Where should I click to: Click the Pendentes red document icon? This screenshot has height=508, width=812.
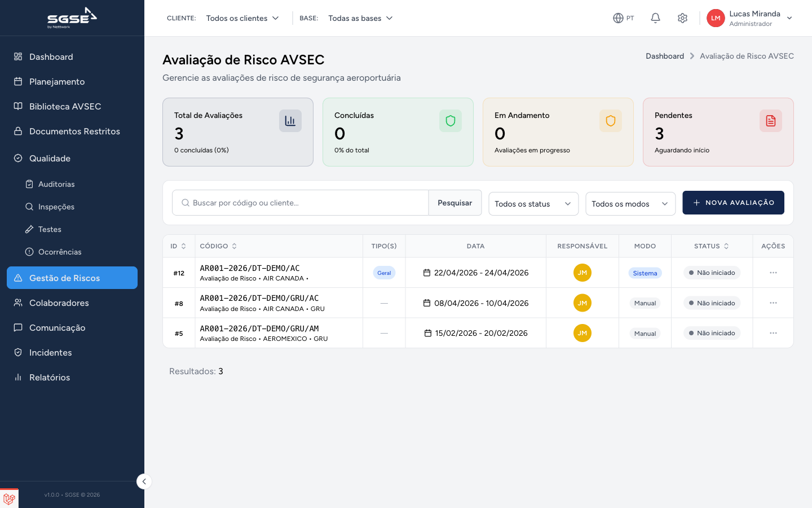(x=771, y=121)
